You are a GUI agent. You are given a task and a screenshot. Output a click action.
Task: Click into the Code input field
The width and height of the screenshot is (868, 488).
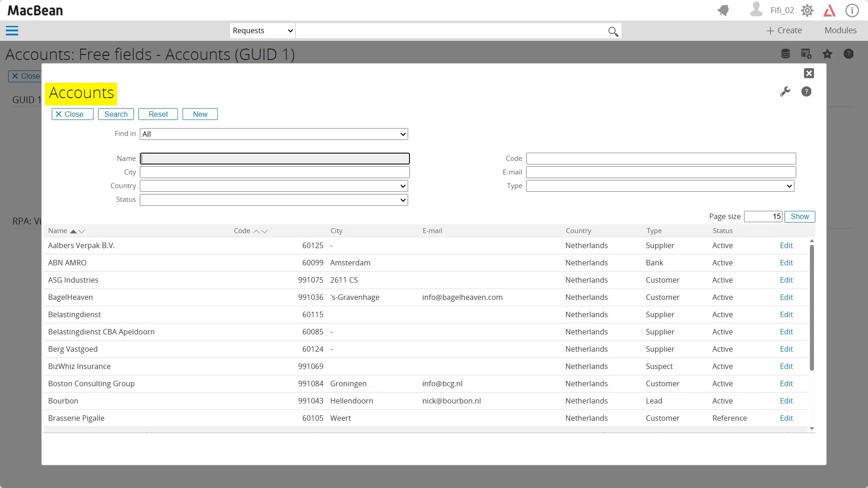click(x=661, y=159)
